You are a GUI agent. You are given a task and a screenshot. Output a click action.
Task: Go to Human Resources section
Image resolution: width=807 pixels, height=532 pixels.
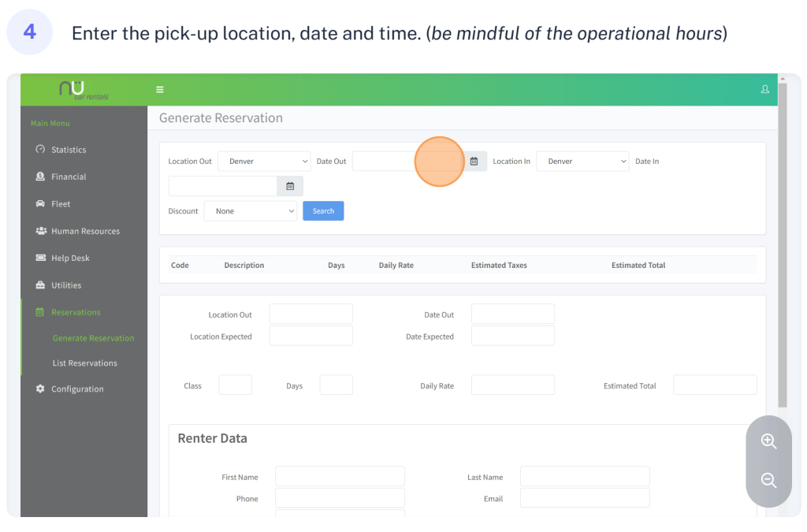coord(85,231)
